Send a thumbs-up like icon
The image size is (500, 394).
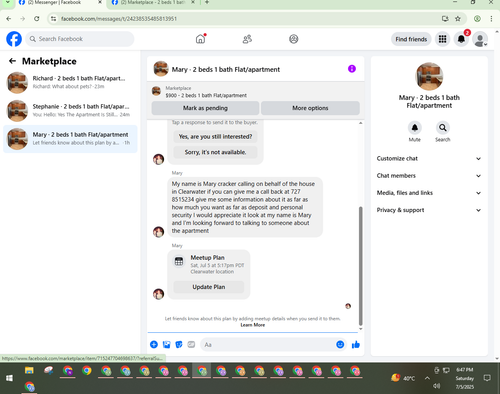click(356, 344)
